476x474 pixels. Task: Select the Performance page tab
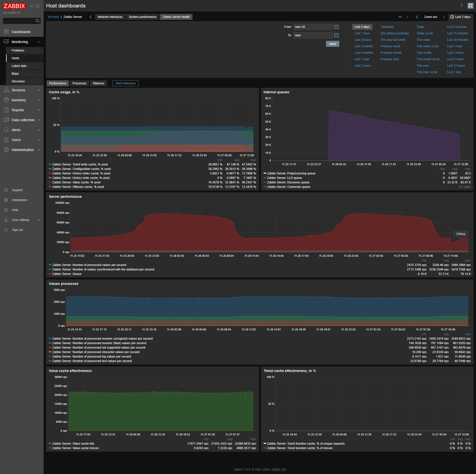(58, 83)
